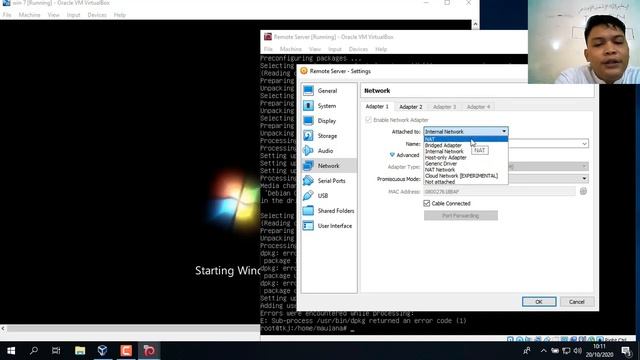Click win 7 window horizontal scrollbar
Screen dimensions: 640x360
pyautogui.click(x=133, y=328)
